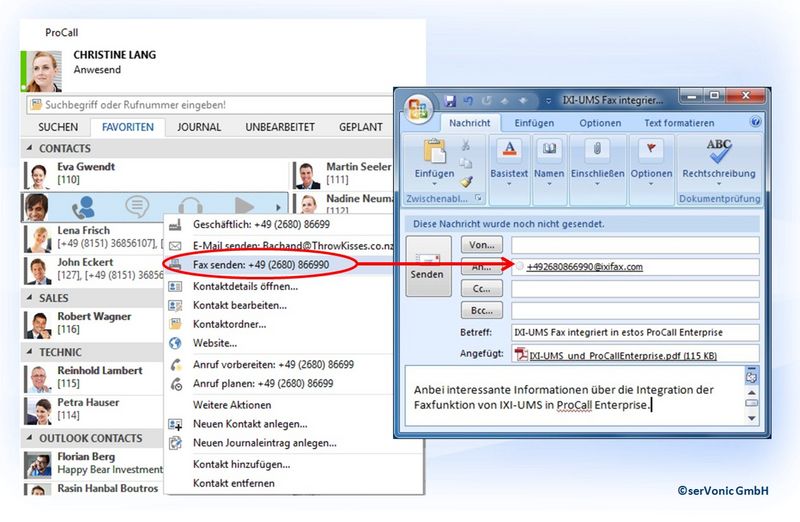Click the Betreff subject field

(635, 332)
